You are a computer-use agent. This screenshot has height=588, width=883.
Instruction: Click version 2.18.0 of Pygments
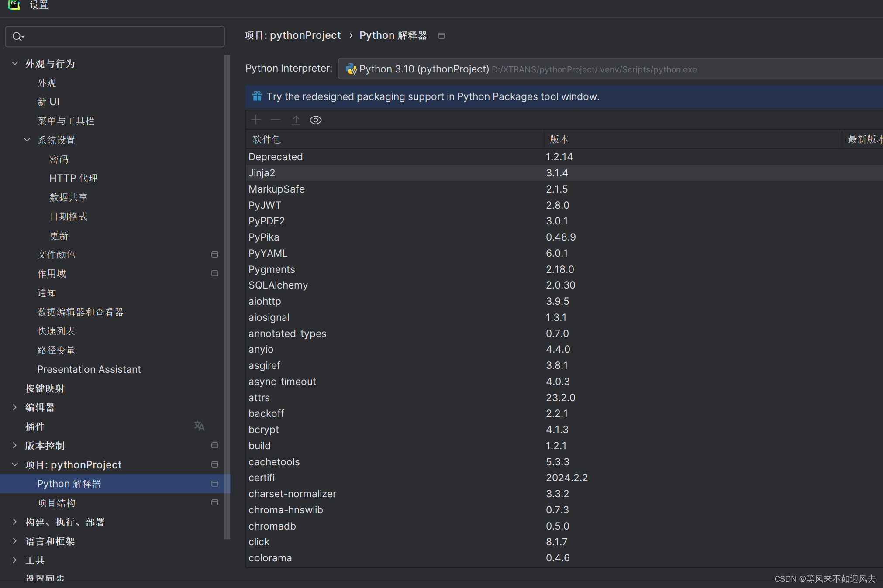pos(560,269)
